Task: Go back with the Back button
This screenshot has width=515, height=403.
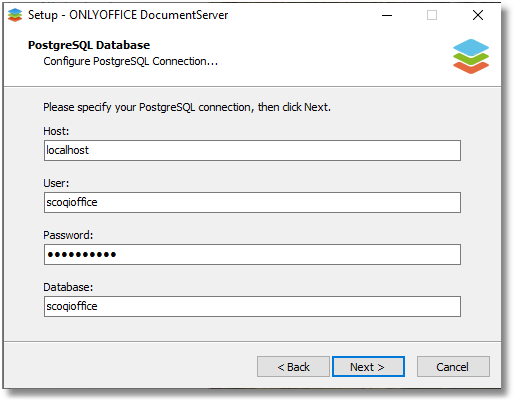Action: 293,367
